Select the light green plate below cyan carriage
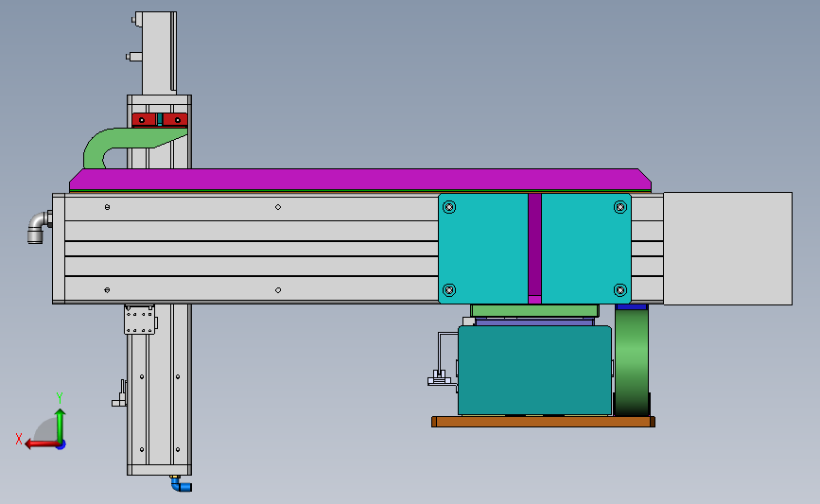Viewport: 820px width, 504px height. point(534,310)
